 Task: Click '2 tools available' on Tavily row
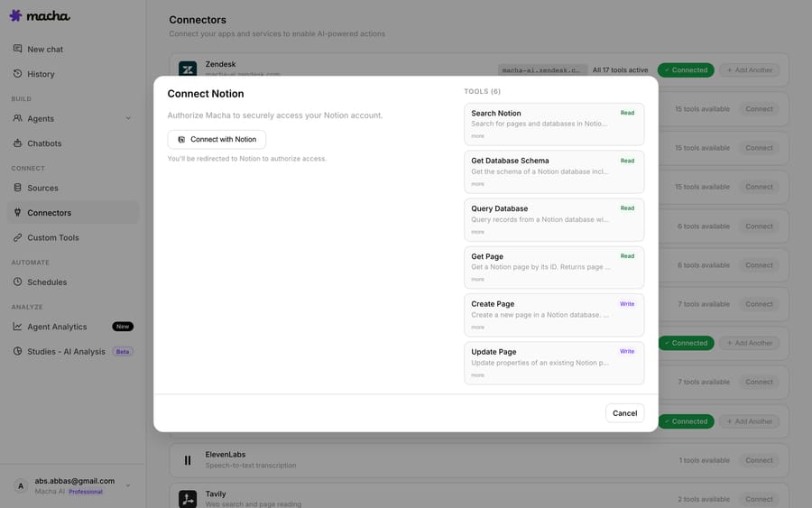tap(703, 499)
